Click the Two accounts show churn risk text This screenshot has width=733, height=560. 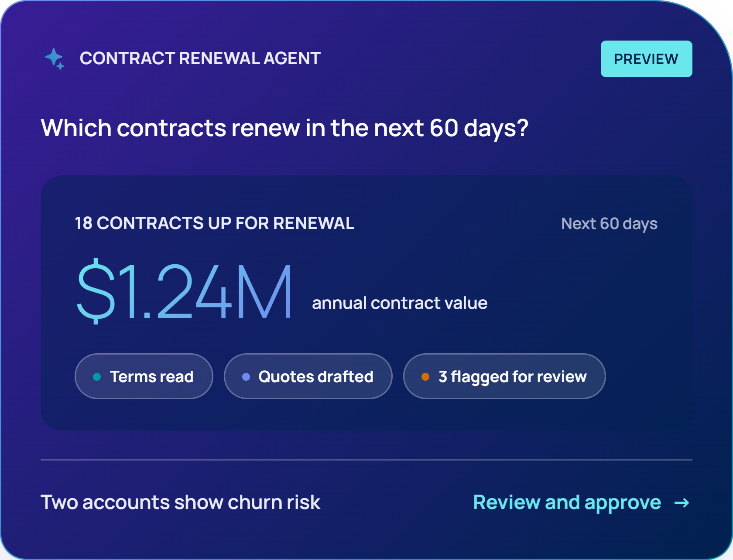[x=181, y=502]
